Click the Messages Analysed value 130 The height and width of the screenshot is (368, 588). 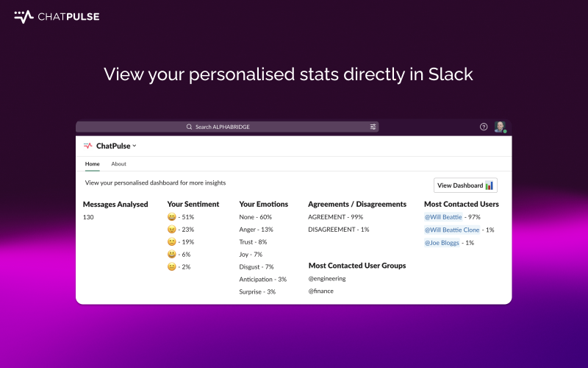click(x=88, y=217)
